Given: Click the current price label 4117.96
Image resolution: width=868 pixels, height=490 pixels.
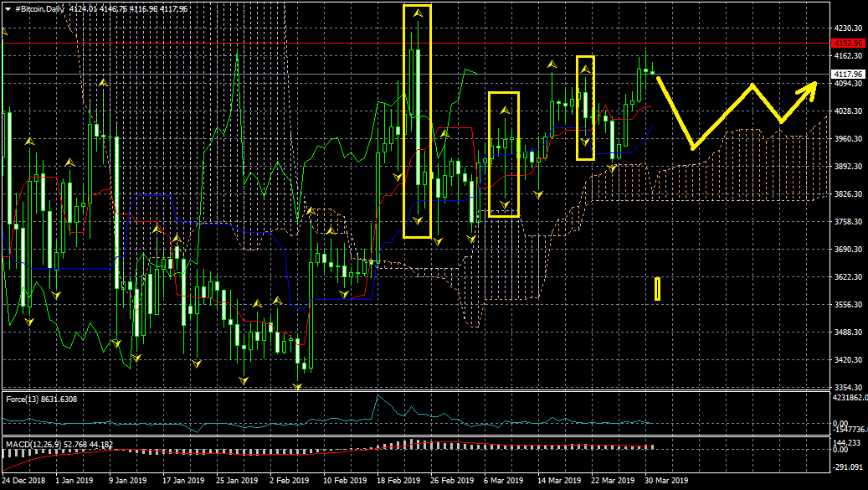Looking at the screenshot, I should pyautogui.click(x=847, y=74).
